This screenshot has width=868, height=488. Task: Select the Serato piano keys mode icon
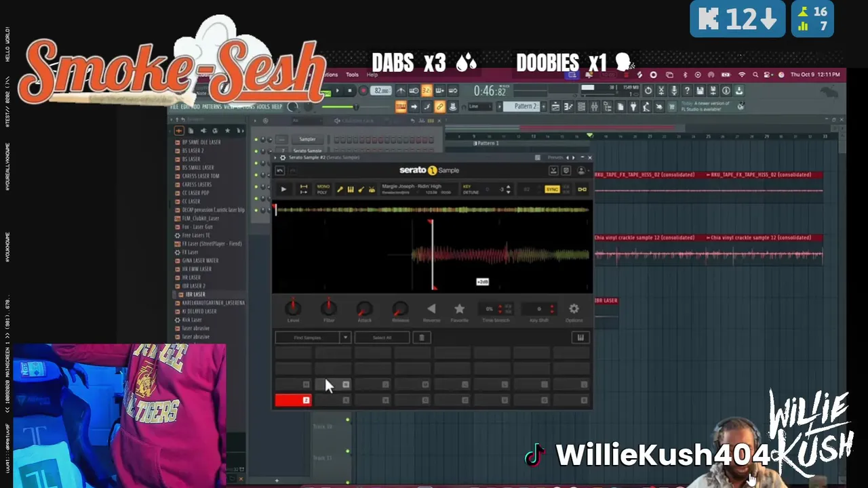tap(351, 189)
